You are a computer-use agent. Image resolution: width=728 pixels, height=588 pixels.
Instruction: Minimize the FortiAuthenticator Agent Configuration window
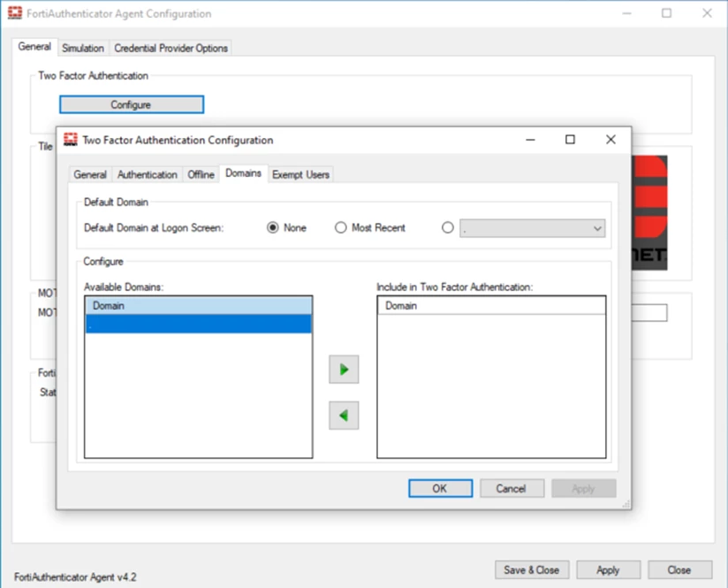point(626,13)
